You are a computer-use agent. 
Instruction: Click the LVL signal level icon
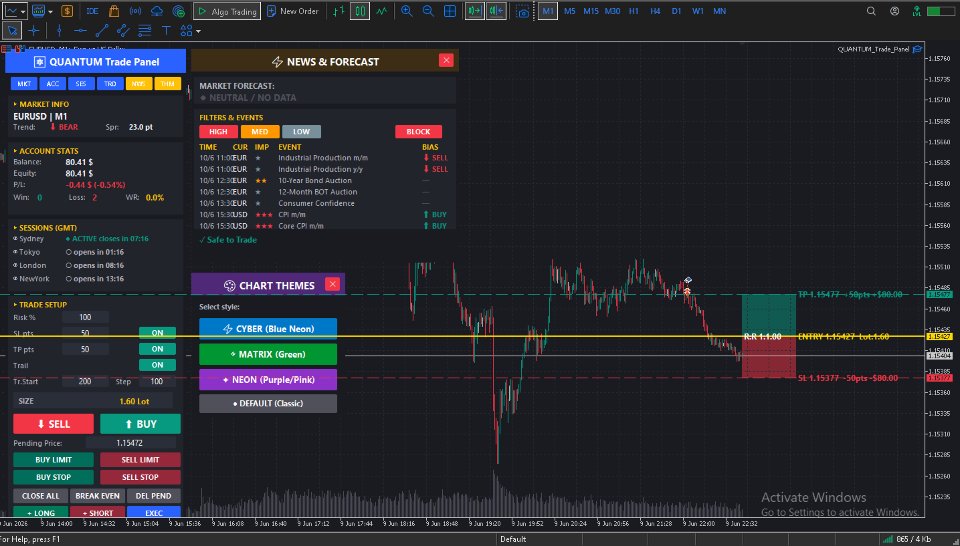click(916, 11)
